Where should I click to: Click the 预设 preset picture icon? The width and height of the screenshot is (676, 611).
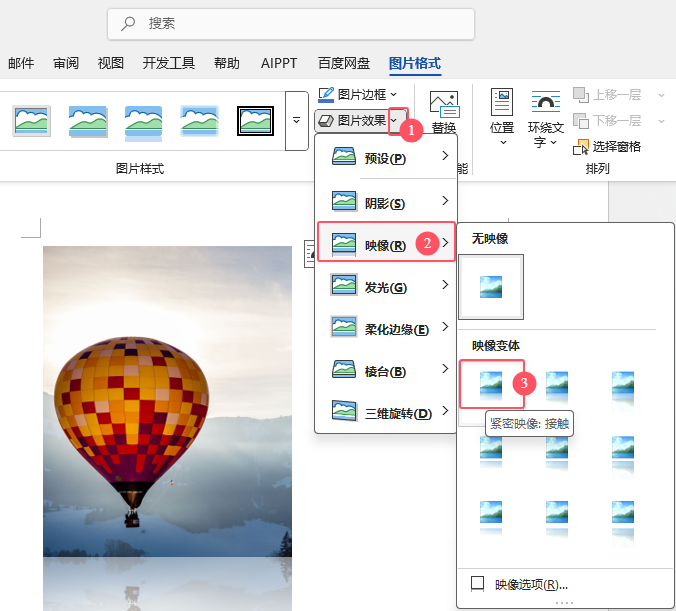pyautogui.click(x=344, y=157)
